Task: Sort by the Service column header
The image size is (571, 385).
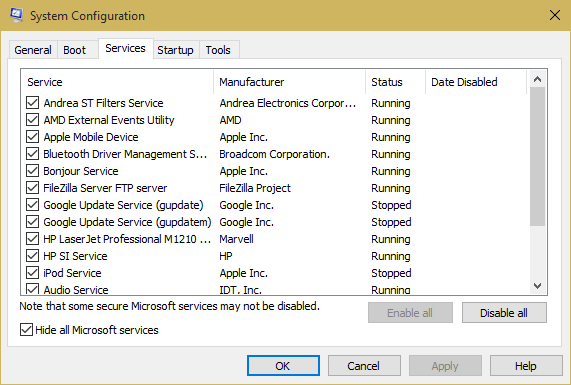Action: [x=117, y=82]
